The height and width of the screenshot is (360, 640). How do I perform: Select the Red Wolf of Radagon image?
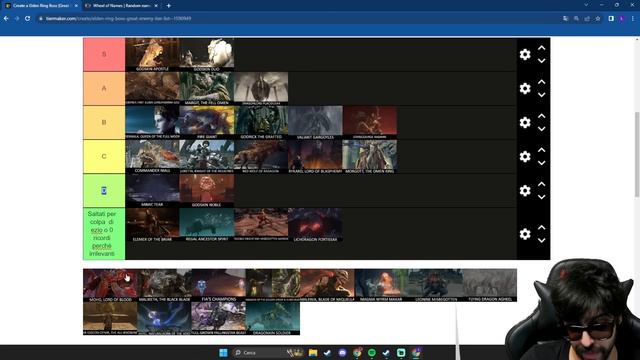(x=261, y=157)
